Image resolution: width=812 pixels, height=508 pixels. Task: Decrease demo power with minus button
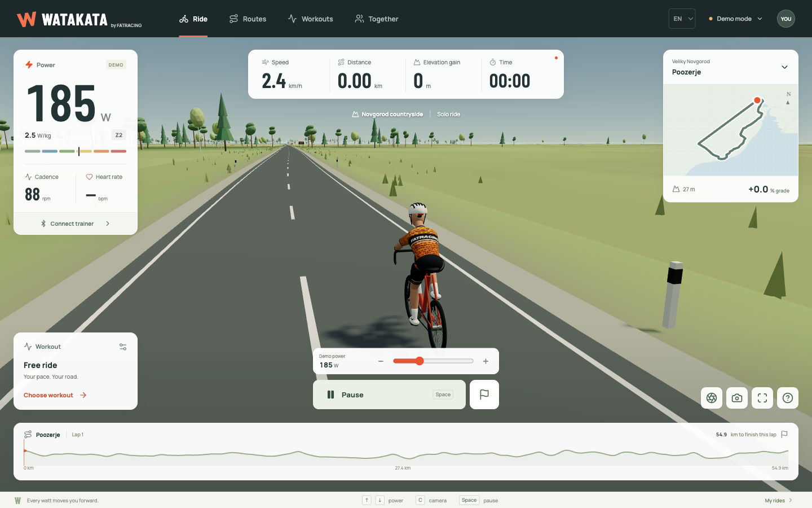381,361
